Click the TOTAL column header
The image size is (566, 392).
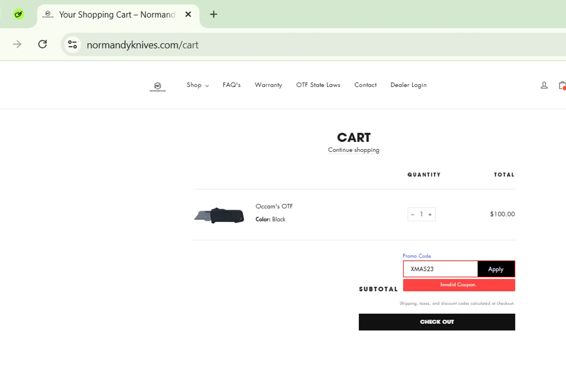504,175
